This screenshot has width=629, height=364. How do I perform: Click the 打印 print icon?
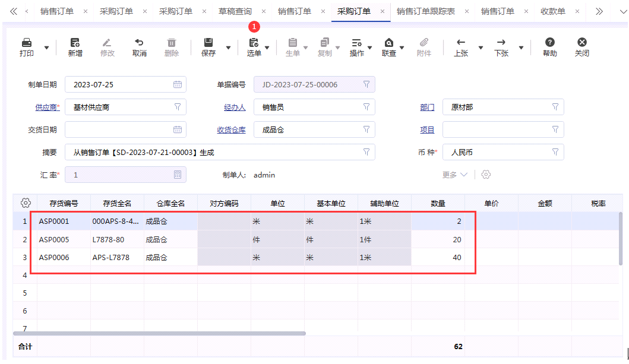26,43
